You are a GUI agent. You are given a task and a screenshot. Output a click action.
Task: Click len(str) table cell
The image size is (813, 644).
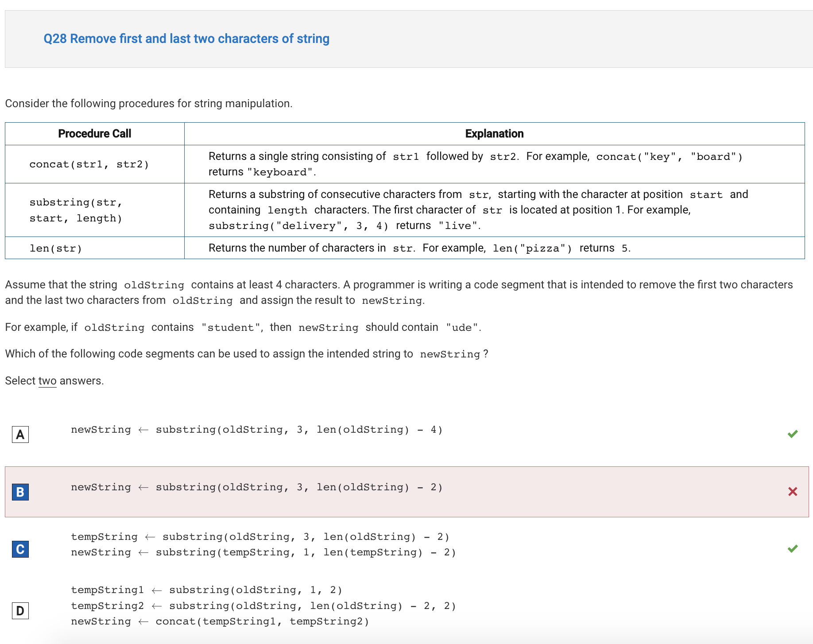(x=95, y=248)
